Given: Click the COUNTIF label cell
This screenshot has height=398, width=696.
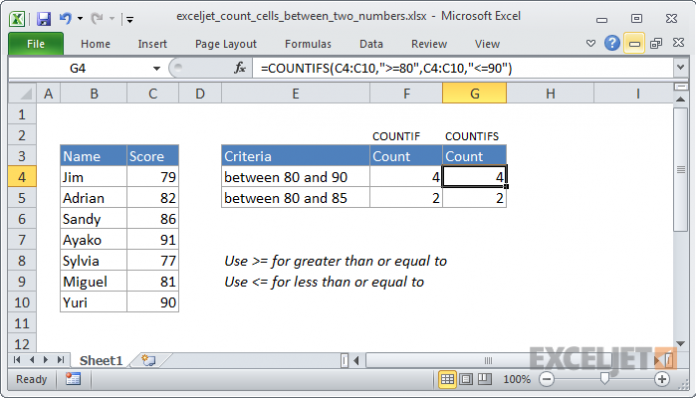Looking at the screenshot, I should tap(406, 136).
